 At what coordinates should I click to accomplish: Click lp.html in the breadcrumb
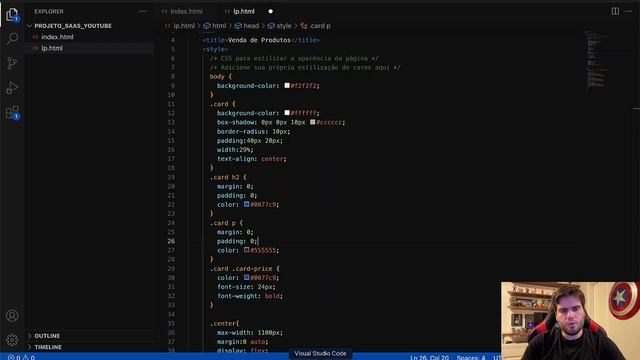[184, 26]
